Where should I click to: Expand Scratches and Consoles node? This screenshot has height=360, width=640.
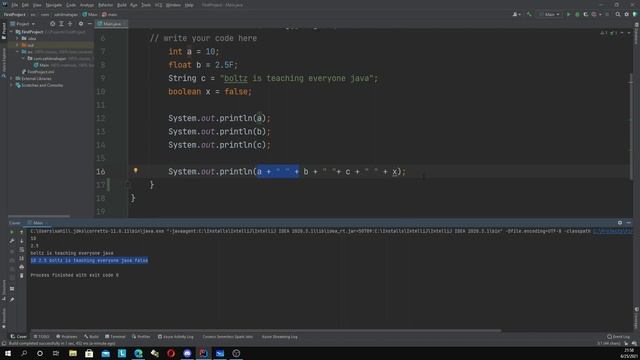coord(11,85)
